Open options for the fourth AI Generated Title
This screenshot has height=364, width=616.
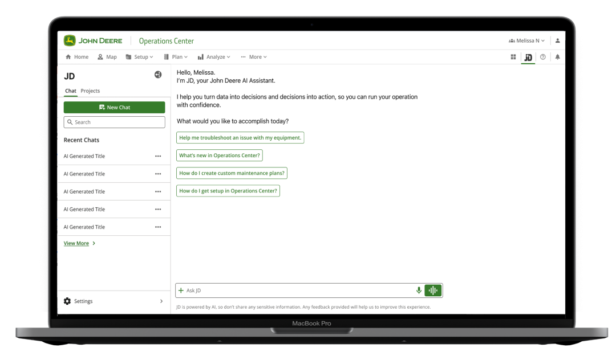[158, 209]
